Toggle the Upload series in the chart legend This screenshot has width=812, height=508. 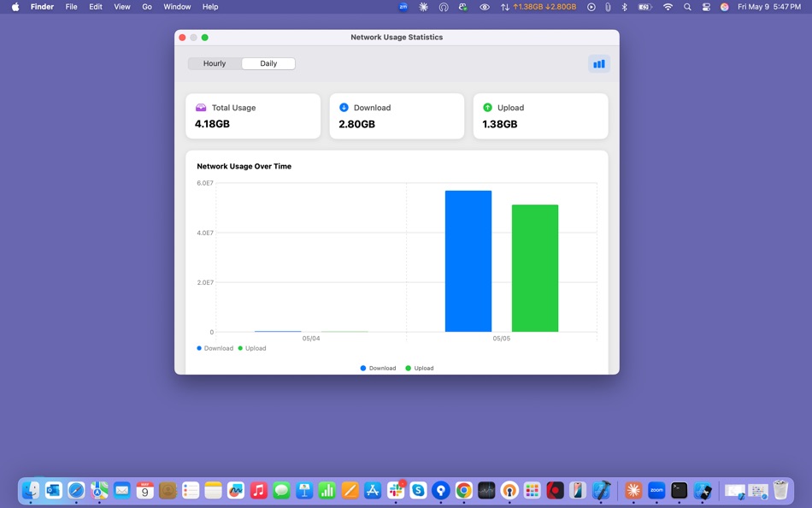252,348
